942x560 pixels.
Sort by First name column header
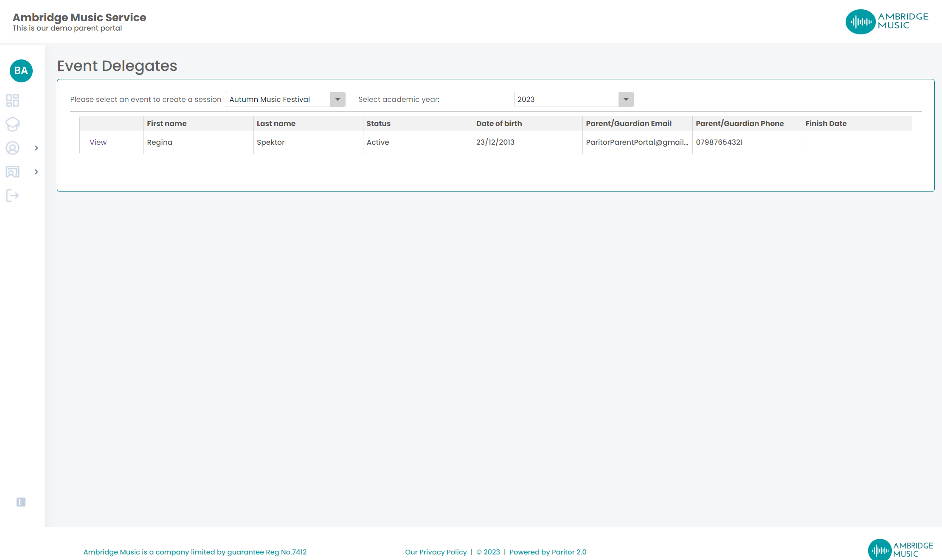(198, 124)
